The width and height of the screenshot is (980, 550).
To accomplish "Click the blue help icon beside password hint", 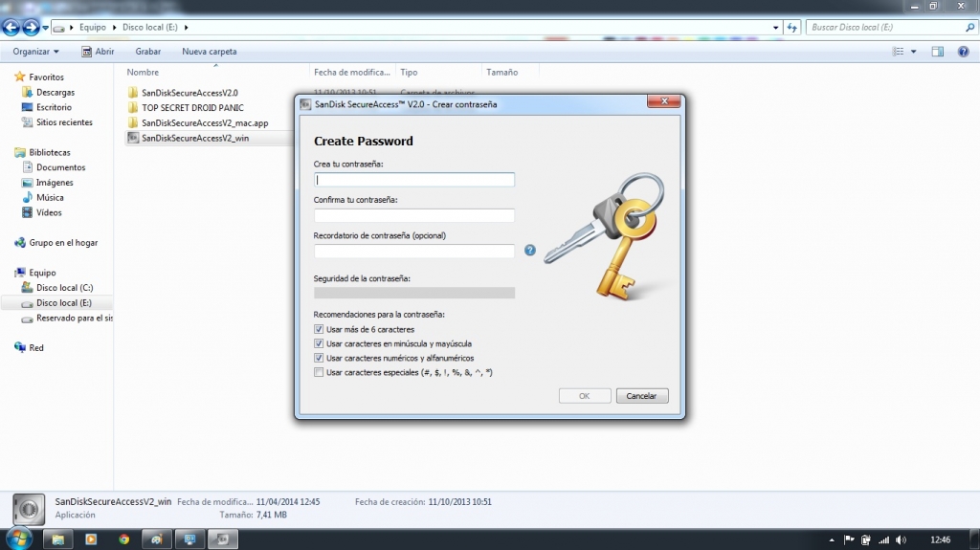I will click(530, 251).
